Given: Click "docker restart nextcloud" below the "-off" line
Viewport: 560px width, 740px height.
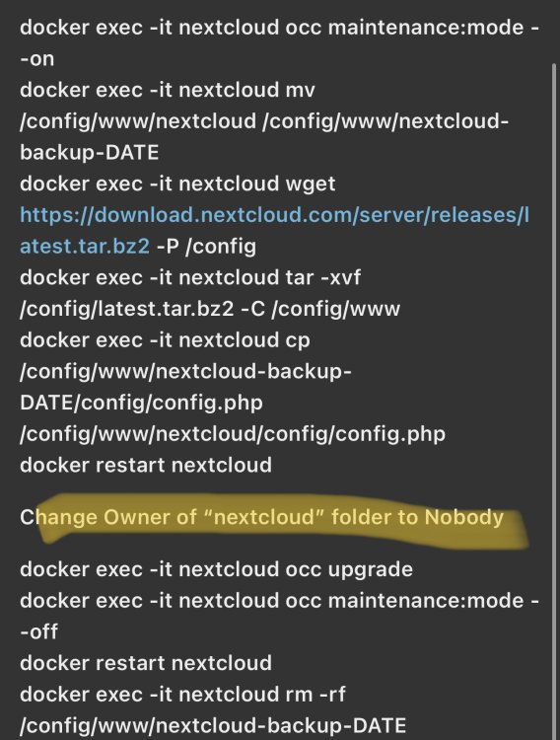Looking at the screenshot, I should 146,663.
